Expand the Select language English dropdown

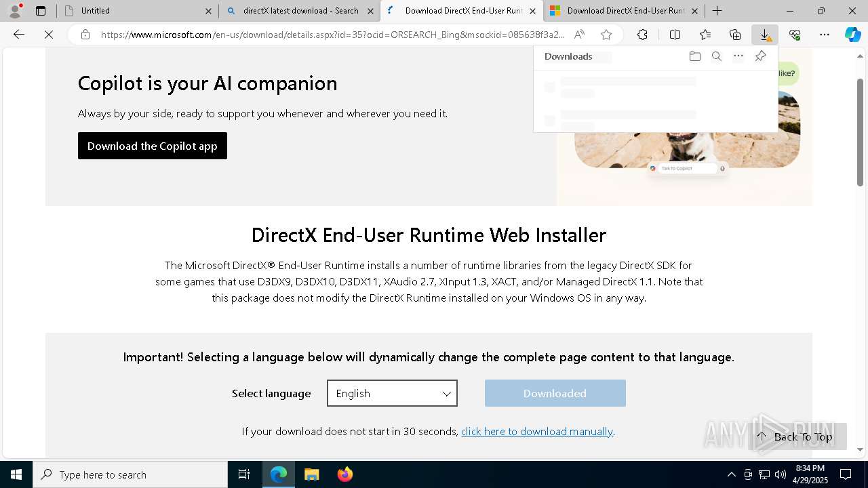coord(392,393)
